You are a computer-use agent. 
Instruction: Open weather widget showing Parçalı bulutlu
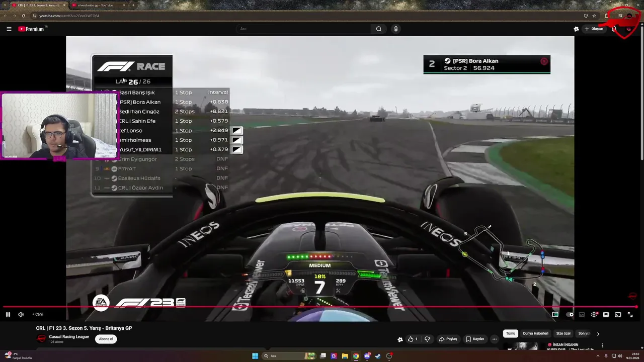pos(19,356)
